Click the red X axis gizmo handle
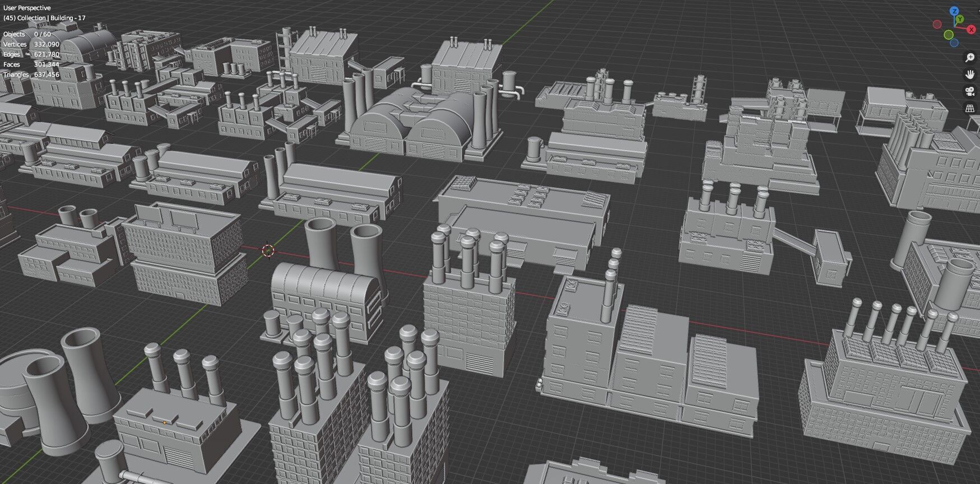The width and height of the screenshot is (980, 484). [971, 30]
